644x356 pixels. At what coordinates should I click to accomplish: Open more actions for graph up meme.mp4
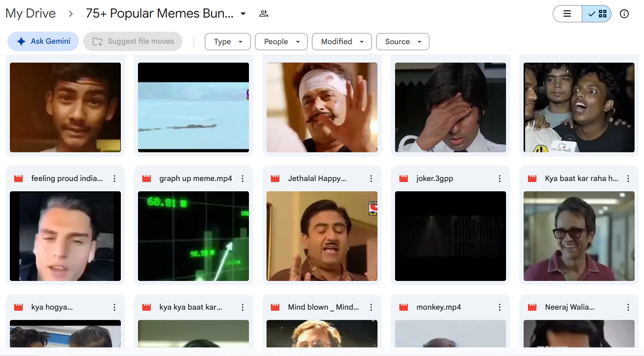(243, 178)
